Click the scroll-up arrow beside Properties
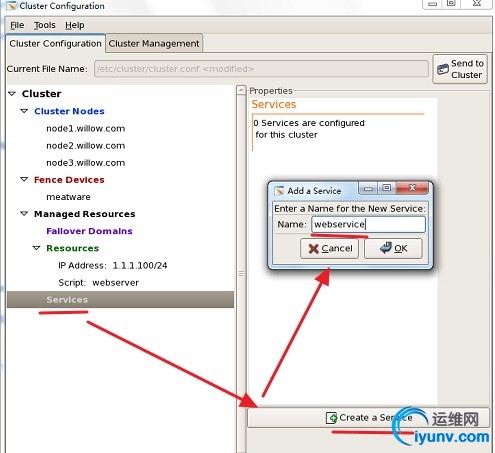The width and height of the screenshot is (495, 453). [x=241, y=90]
